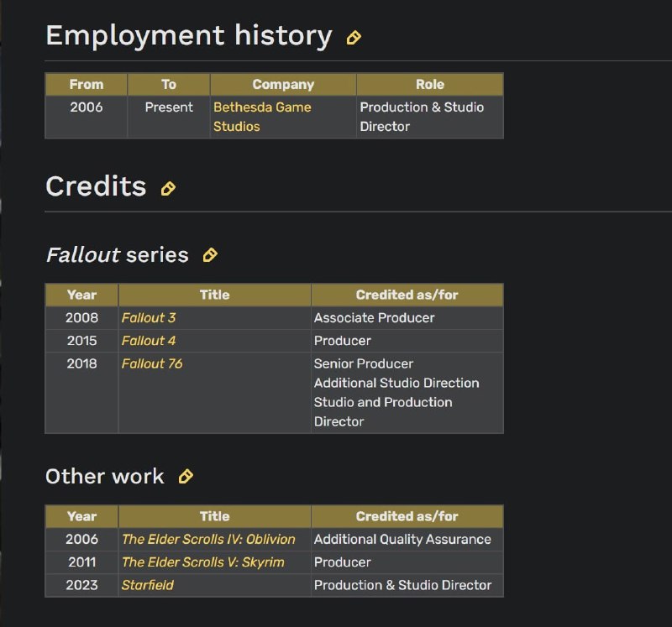The height and width of the screenshot is (627, 672).
Task: Go to the Fallout 76 page link
Action: [x=152, y=363]
